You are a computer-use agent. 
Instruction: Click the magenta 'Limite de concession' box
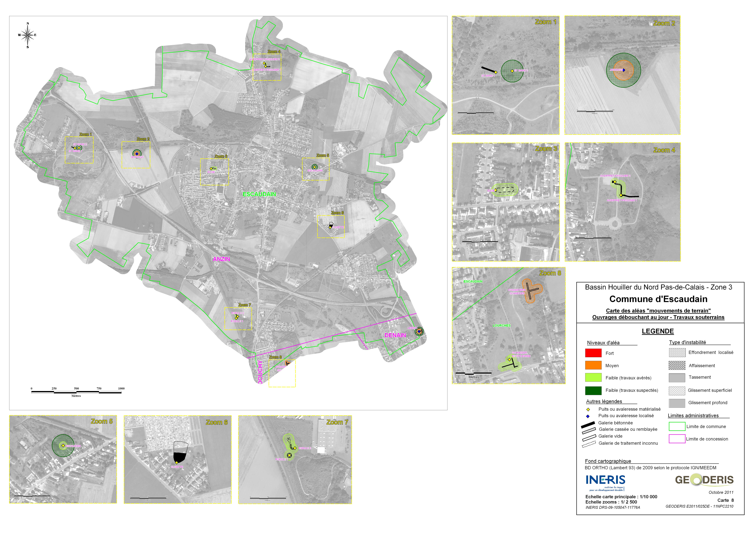click(x=677, y=439)
